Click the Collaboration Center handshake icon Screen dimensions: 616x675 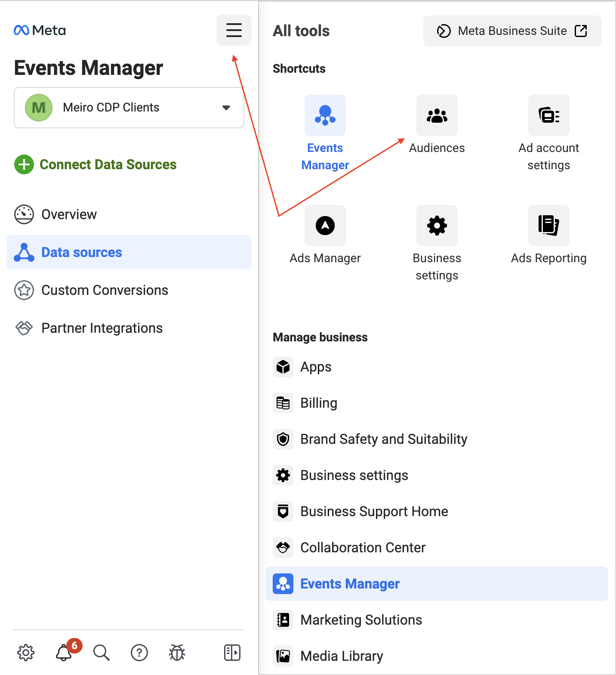[283, 548]
